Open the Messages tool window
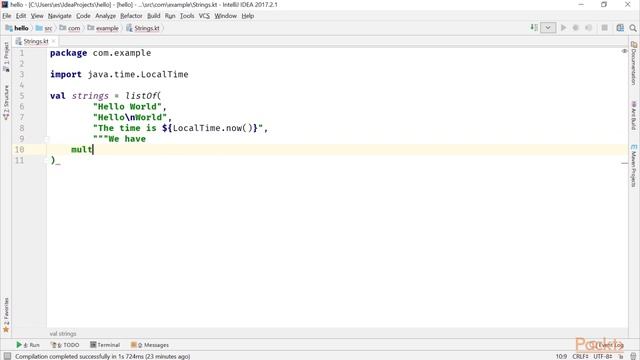 click(x=150, y=345)
